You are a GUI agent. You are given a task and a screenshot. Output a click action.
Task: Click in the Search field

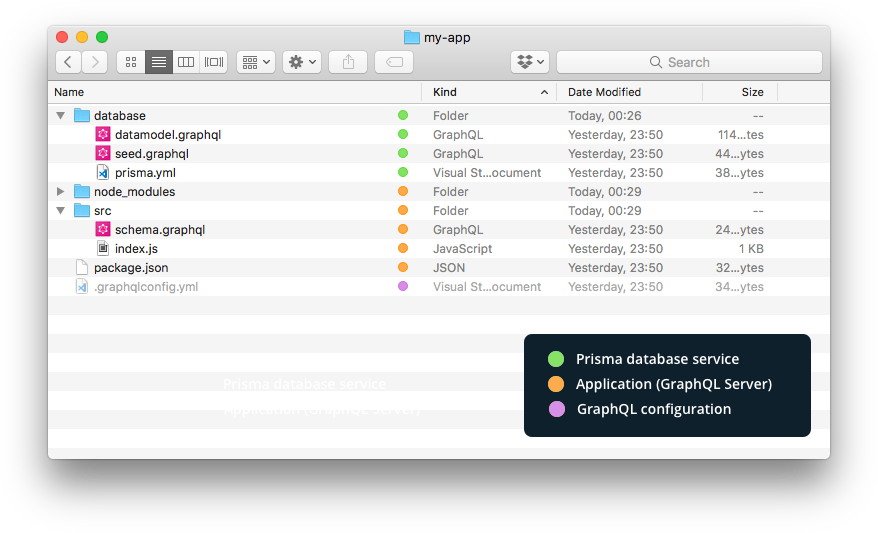689,62
